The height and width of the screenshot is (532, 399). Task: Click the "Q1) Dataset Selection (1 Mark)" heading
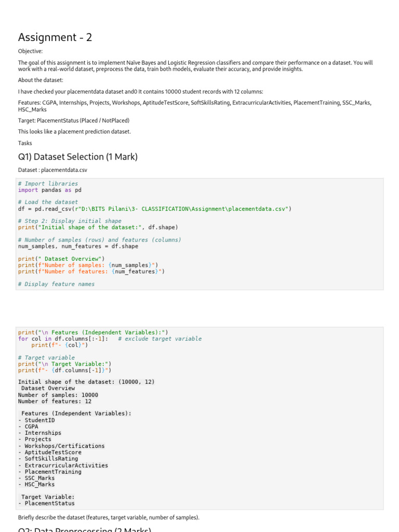pos(77,156)
